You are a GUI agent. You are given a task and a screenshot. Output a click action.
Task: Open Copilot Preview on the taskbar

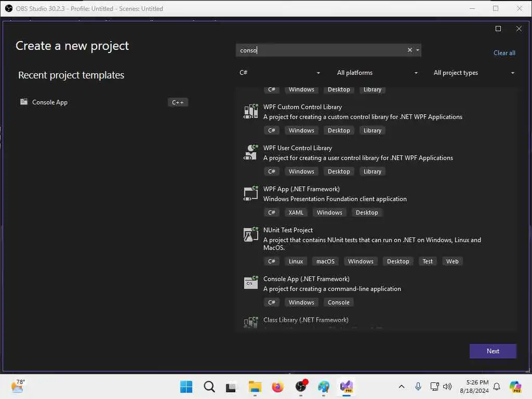click(515, 387)
